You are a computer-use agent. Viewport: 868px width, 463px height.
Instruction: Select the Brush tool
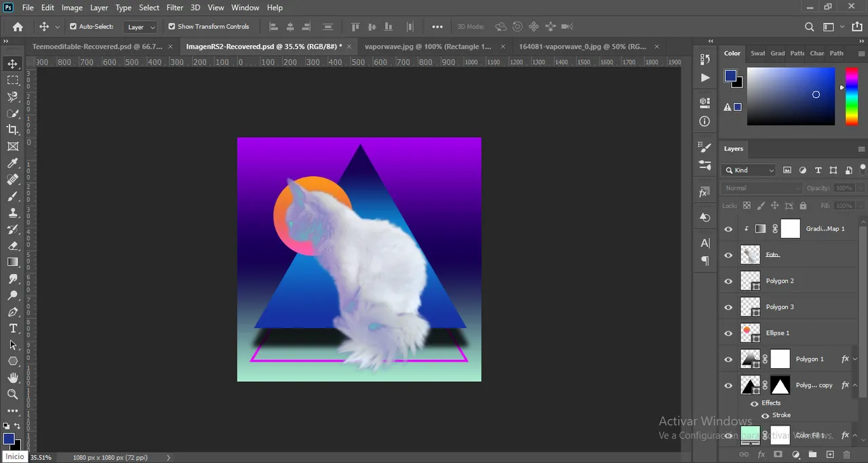[13, 196]
